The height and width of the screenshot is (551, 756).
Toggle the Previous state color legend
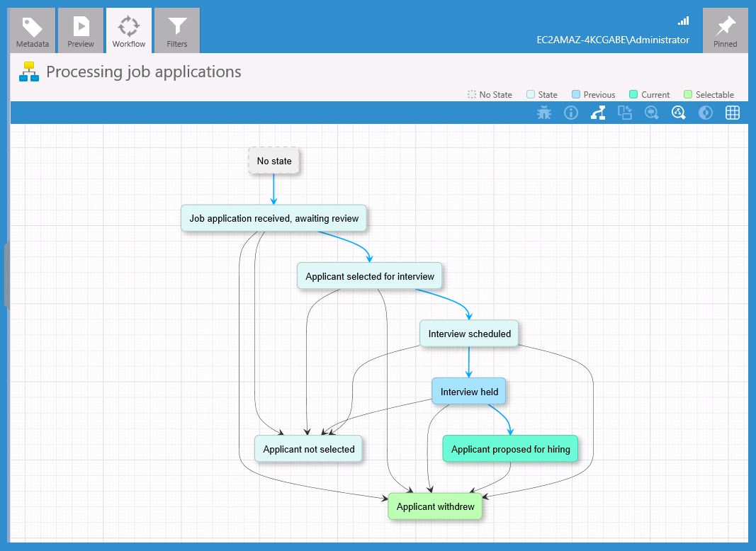(x=575, y=93)
